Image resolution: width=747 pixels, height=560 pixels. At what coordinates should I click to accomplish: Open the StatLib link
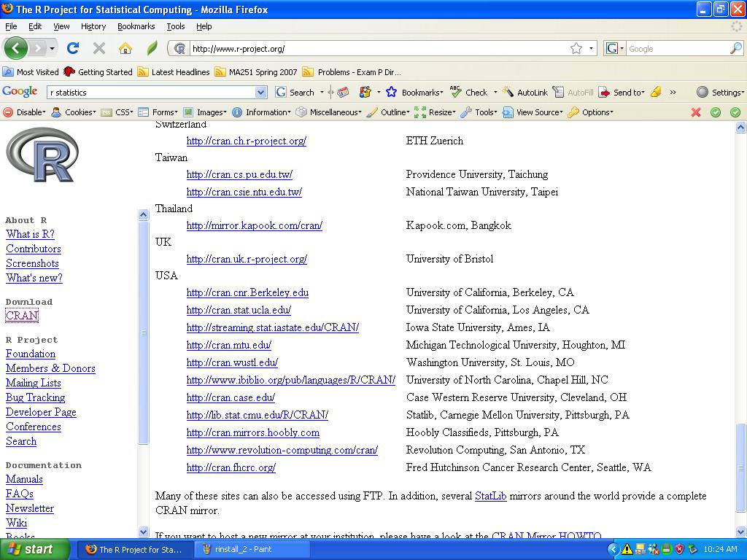[490, 496]
